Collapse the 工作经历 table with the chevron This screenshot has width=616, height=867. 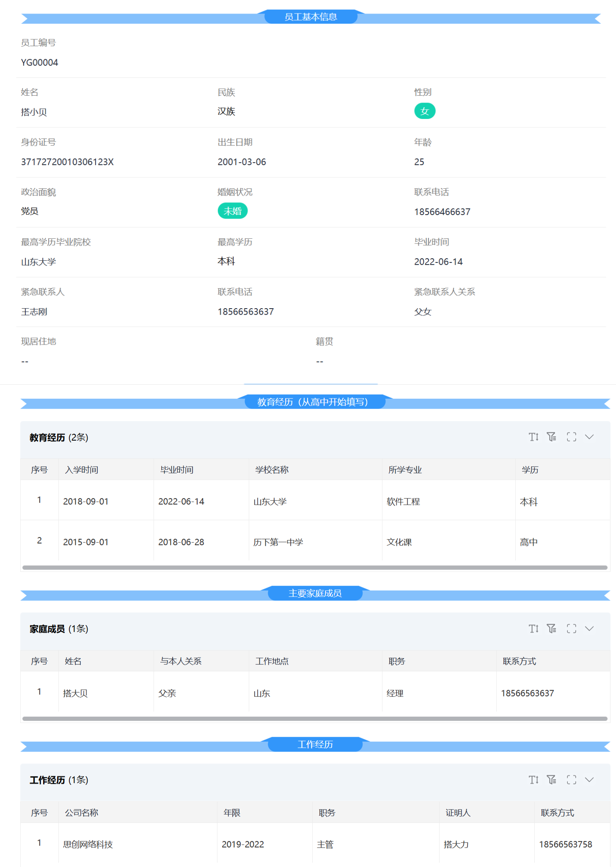coord(589,780)
